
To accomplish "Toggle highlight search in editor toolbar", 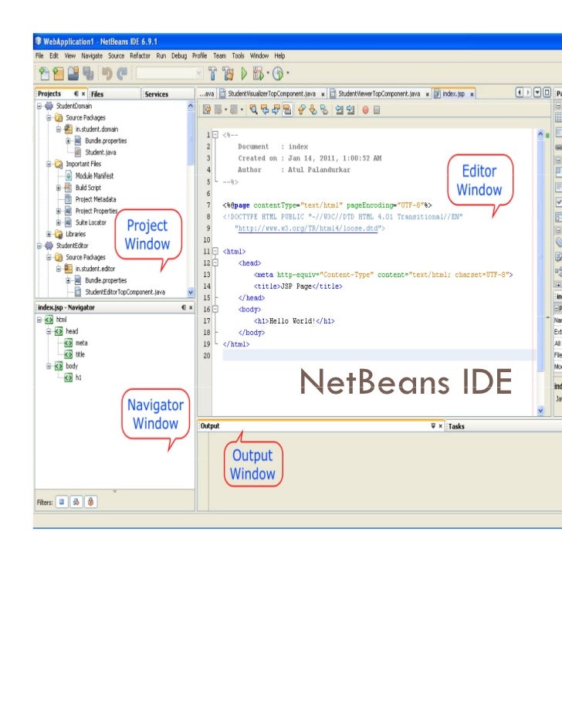I will (287, 110).
